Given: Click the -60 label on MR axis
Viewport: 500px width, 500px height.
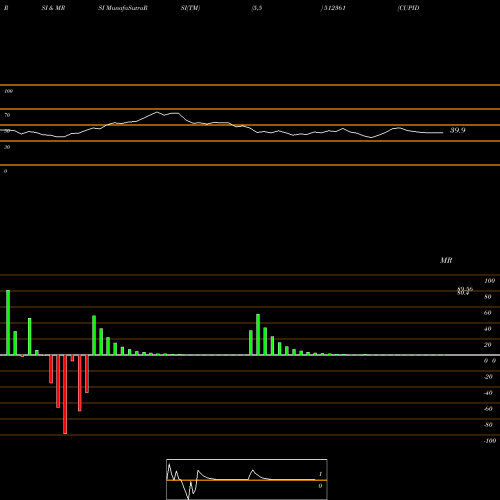Looking at the screenshot, I should pyautogui.click(x=488, y=409).
